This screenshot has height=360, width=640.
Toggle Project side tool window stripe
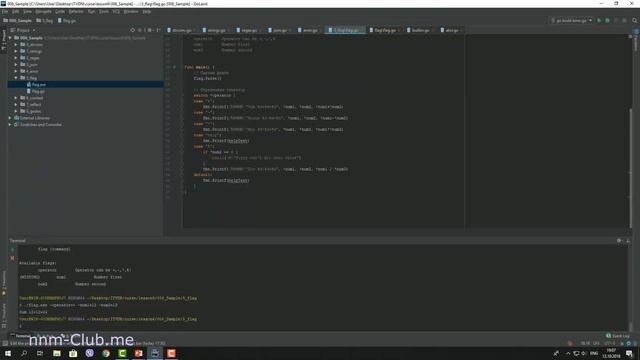point(4,41)
